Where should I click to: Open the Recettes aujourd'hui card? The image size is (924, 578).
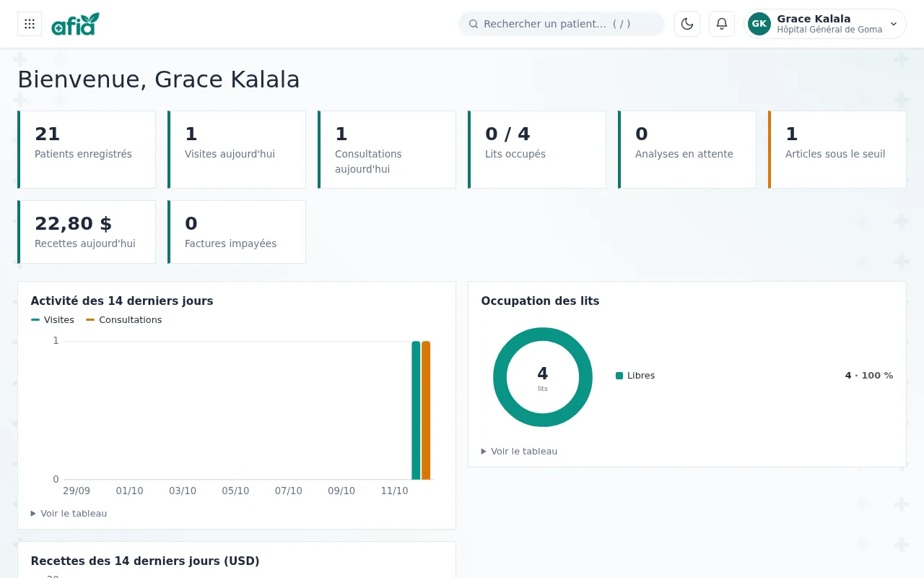tap(87, 232)
